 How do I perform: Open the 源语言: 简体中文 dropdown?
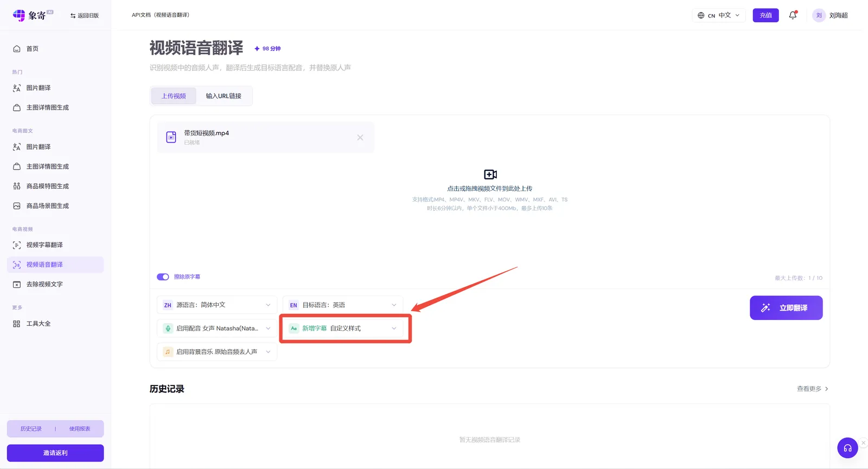[x=217, y=305]
